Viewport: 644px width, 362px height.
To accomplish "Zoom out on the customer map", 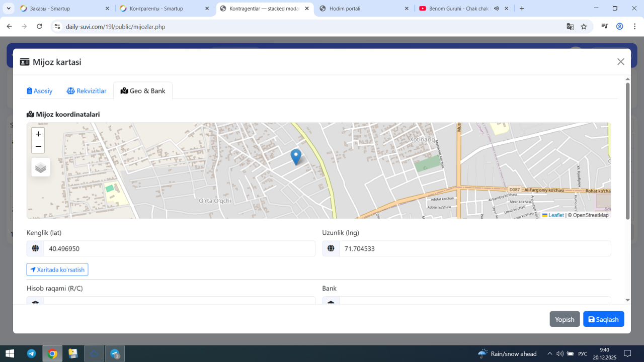I will coord(38,147).
